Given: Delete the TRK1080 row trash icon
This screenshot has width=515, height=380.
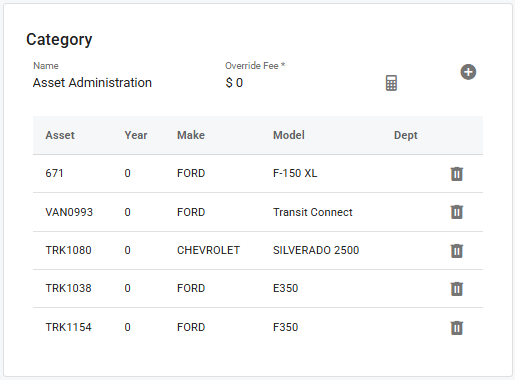Looking at the screenshot, I should (x=457, y=251).
